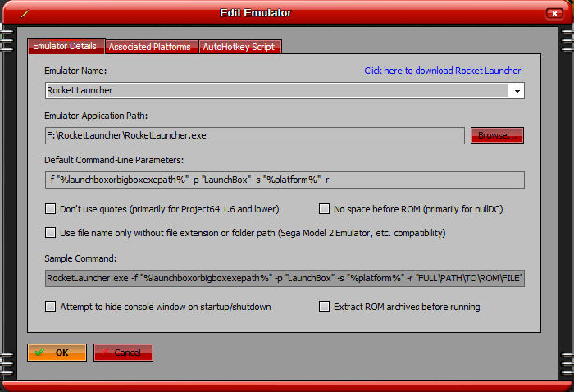Expand the Emulator Name dropdown arrow
This screenshot has width=574, height=392.
pyautogui.click(x=517, y=91)
